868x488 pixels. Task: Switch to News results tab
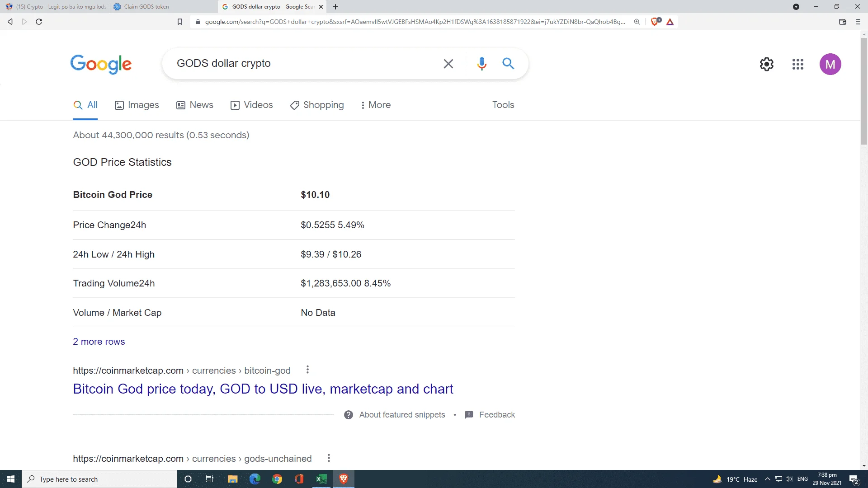click(x=195, y=105)
